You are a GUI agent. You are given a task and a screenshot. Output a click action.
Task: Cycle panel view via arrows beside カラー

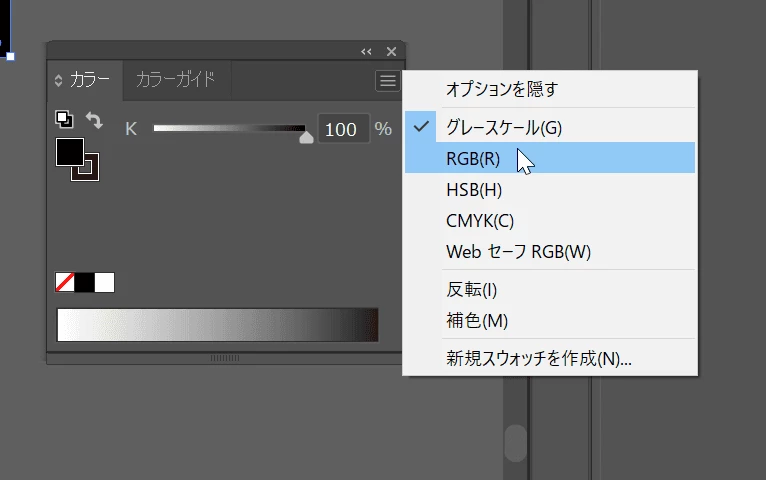coord(59,81)
